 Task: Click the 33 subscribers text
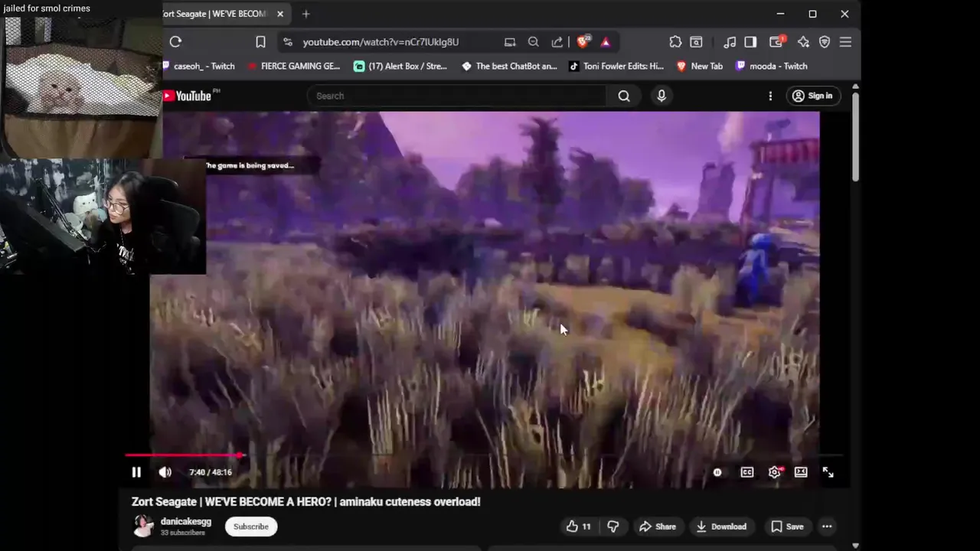click(x=183, y=533)
